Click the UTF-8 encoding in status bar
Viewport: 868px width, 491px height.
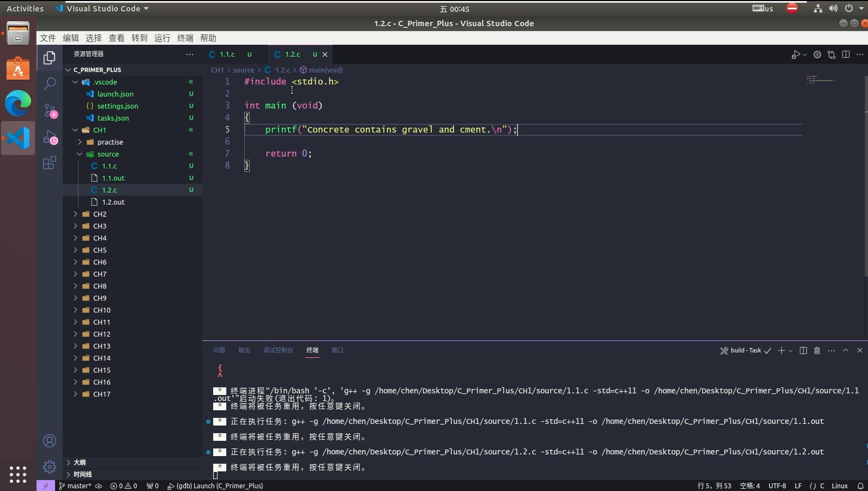[777, 486]
